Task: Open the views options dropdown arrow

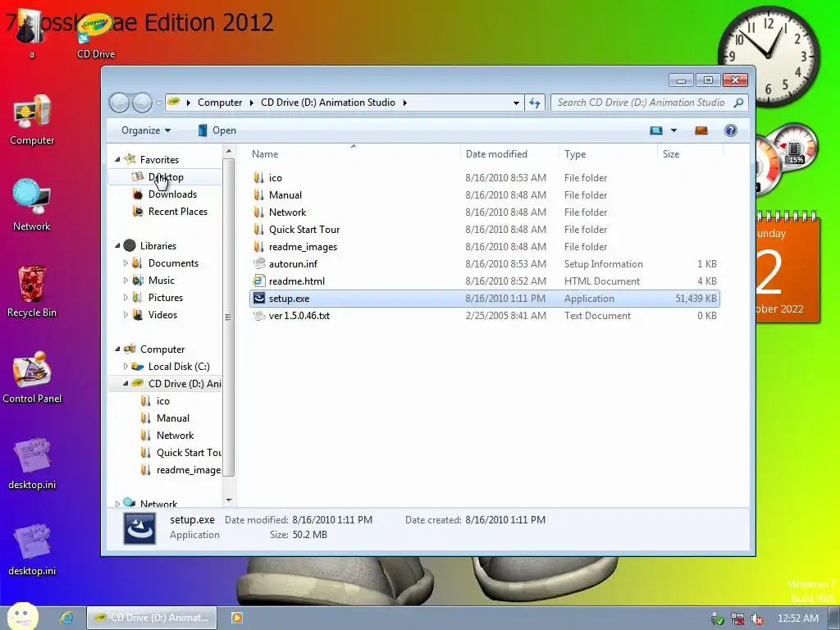Action: [x=674, y=130]
